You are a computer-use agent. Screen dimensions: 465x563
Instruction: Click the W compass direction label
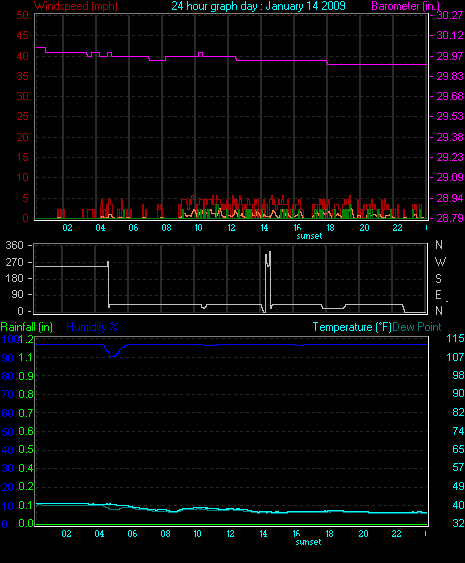440,262
